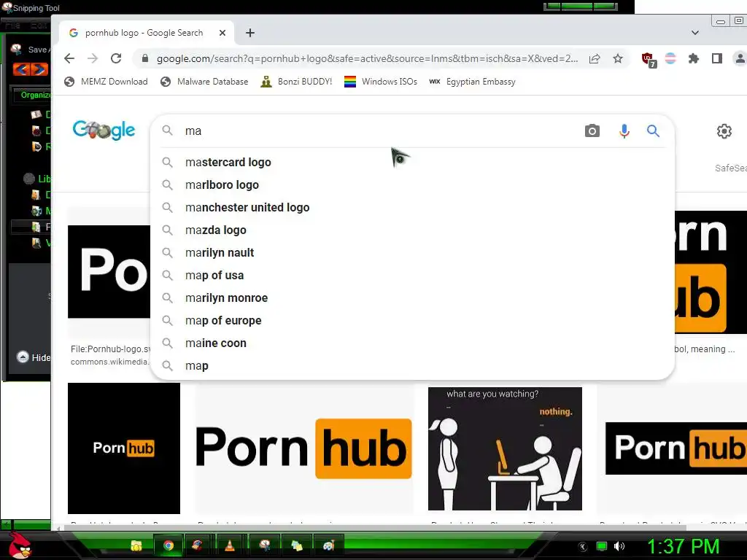Switch to Chrome on the taskbar
The height and width of the screenshot is (560, 747).
point(168,545)
